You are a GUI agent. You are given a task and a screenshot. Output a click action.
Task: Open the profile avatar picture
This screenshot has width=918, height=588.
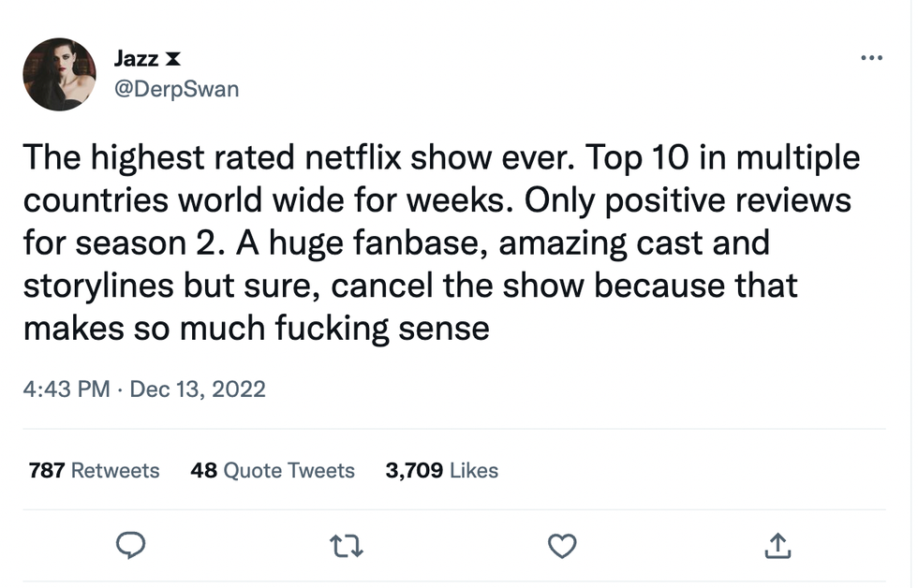tap(59, 74)
